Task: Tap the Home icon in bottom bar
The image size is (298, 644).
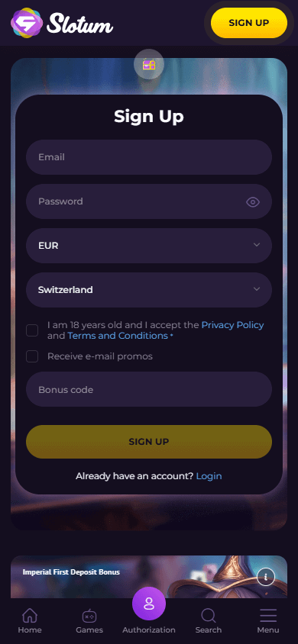Action: (x=30, y=616)
